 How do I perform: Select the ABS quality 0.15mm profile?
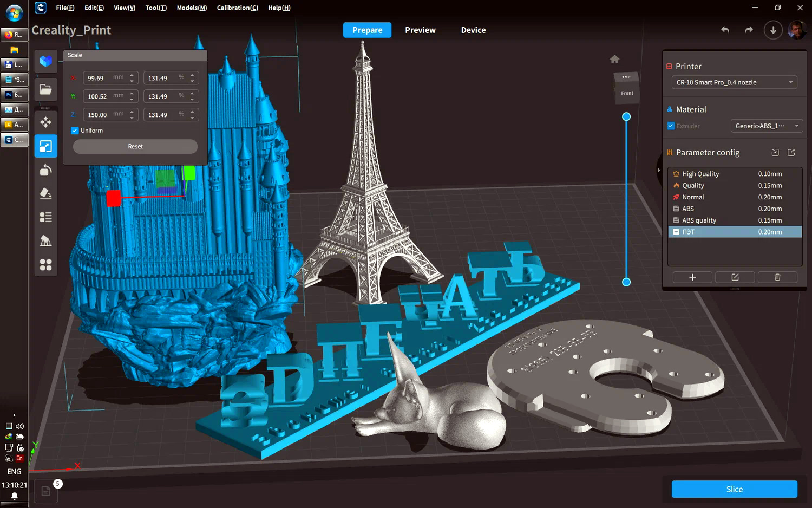point(735,220)
